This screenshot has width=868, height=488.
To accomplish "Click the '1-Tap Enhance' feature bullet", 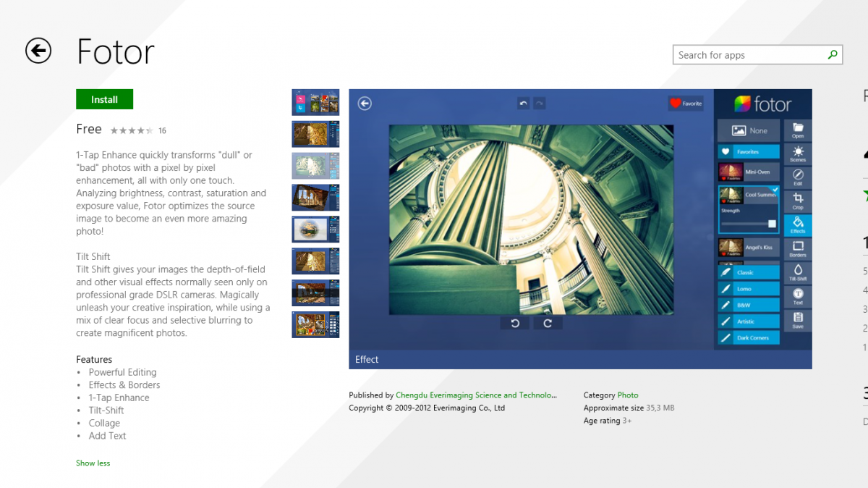I will (119, 397).
